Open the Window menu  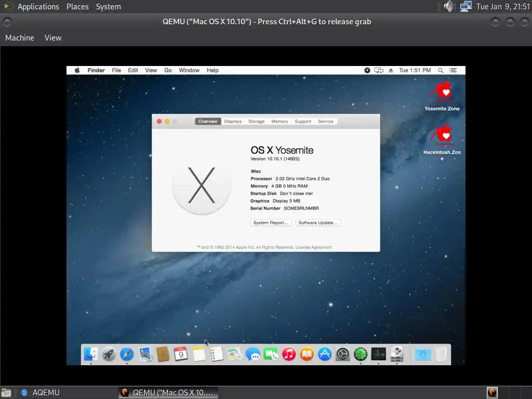click(x=189, y=70)
